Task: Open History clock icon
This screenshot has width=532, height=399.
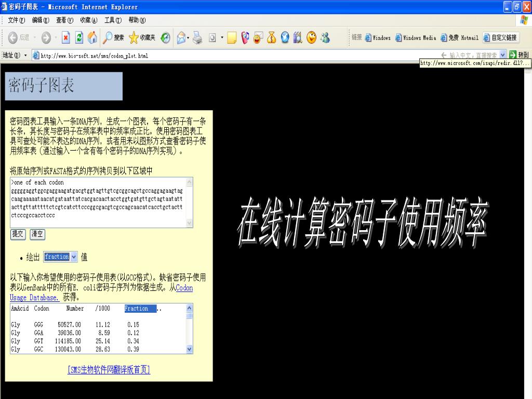Action: click(166, 37)
